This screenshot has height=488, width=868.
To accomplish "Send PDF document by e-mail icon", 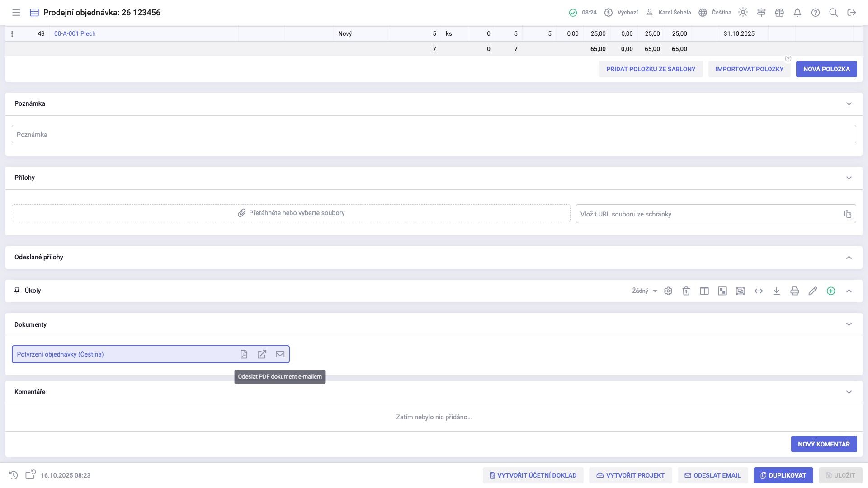I will 280,354.
